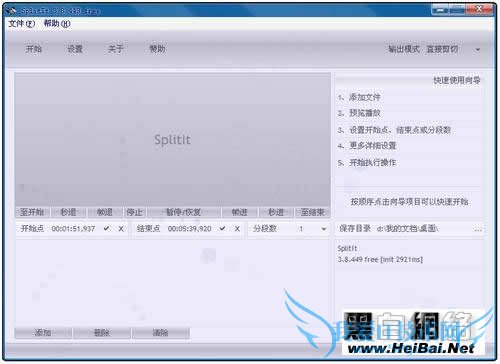
Task: Click the end time field 00:05:39.920
Action: [190, 229]
